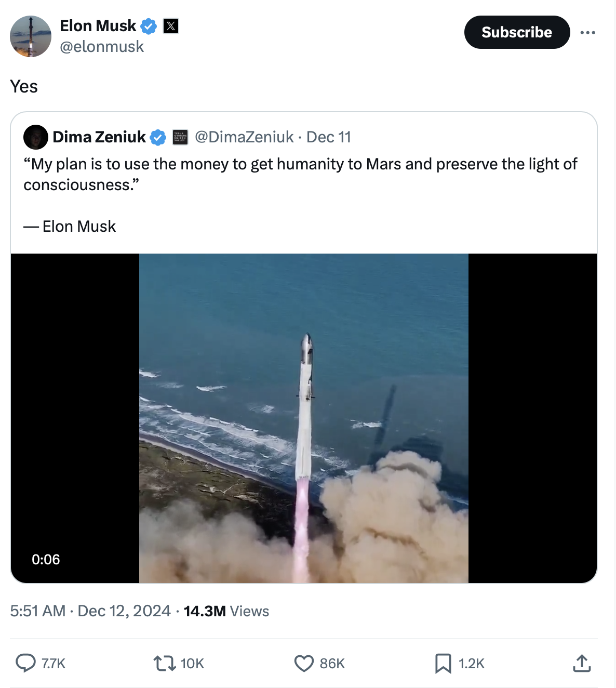Image resolution: width=616 pixels, height=688 pixels.
Task: Click the Dec 12, 2024 timestamp
Action: tap(124, 611)
